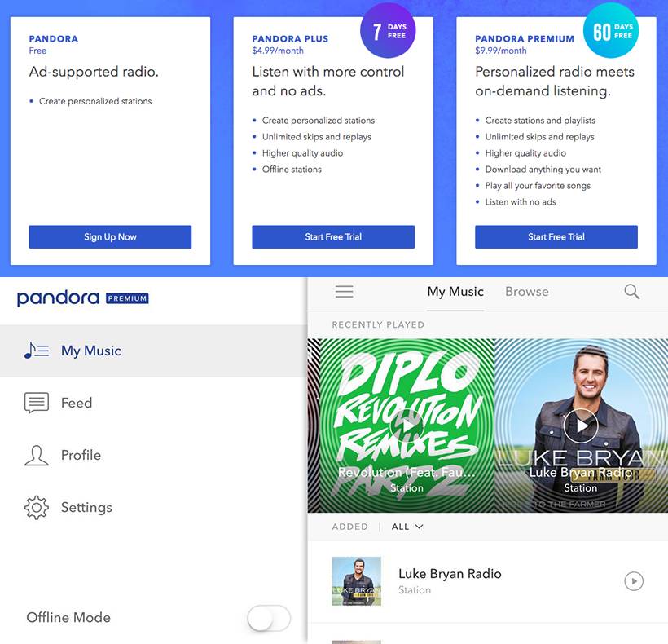The height and width of the screenshot is (644, 668).
Task: Click the Feed speech bubble icon
Action: [x=37, y=403]
